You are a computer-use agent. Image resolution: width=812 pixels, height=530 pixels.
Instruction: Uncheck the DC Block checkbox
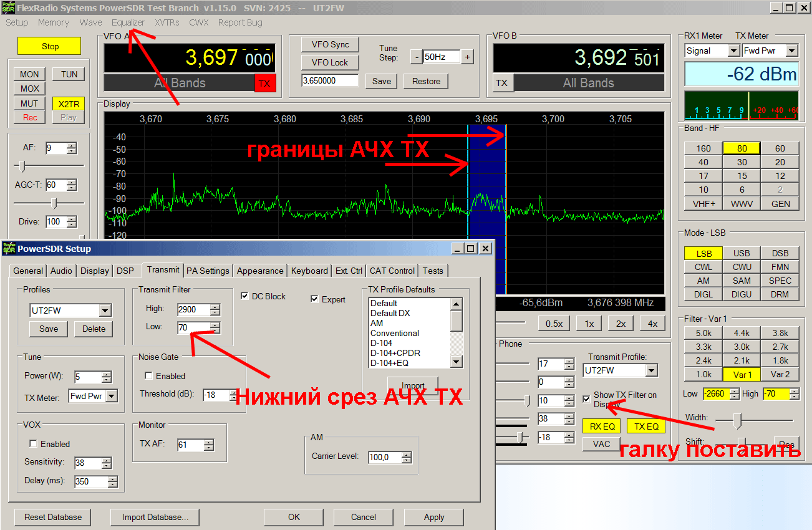point(245,296)
